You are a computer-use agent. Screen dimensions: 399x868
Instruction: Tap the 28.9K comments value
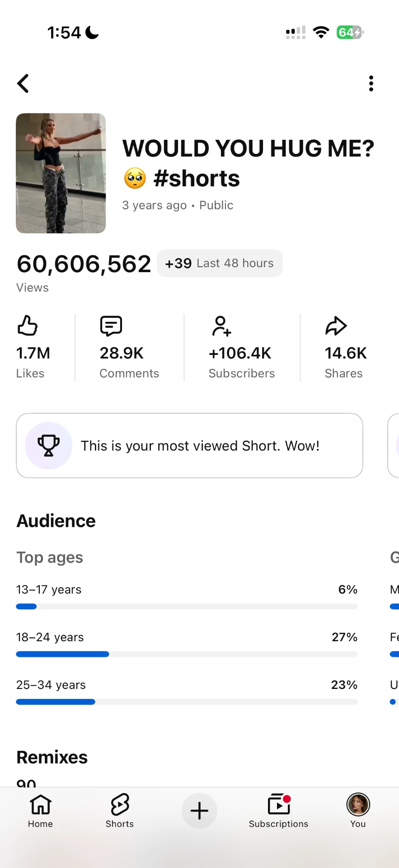coord(122,353)
